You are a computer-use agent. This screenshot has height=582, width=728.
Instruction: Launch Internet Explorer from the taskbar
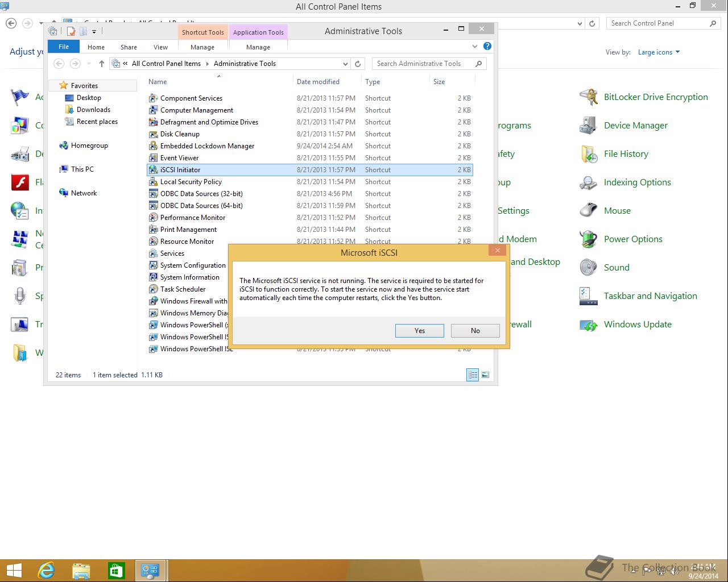pos(46,570)
